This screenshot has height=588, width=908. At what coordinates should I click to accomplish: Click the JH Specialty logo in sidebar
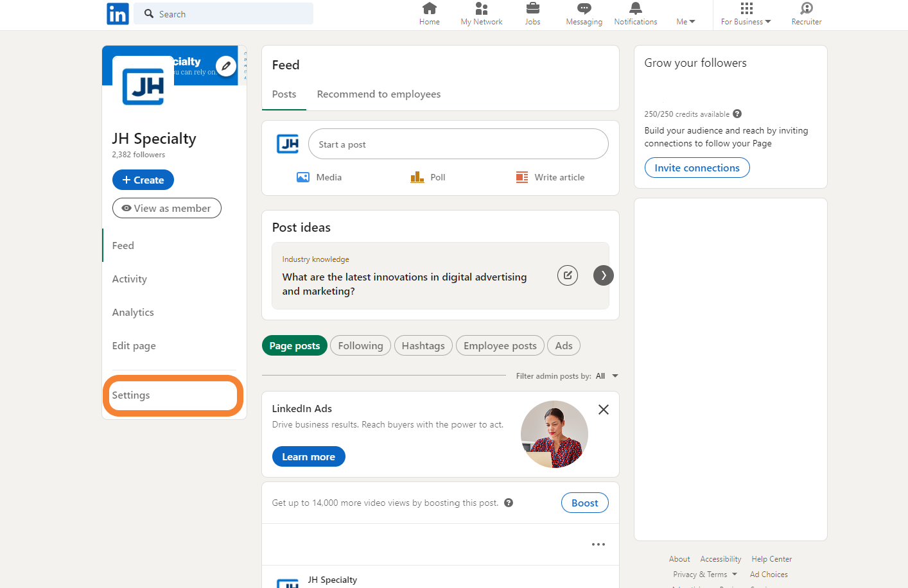143,87
